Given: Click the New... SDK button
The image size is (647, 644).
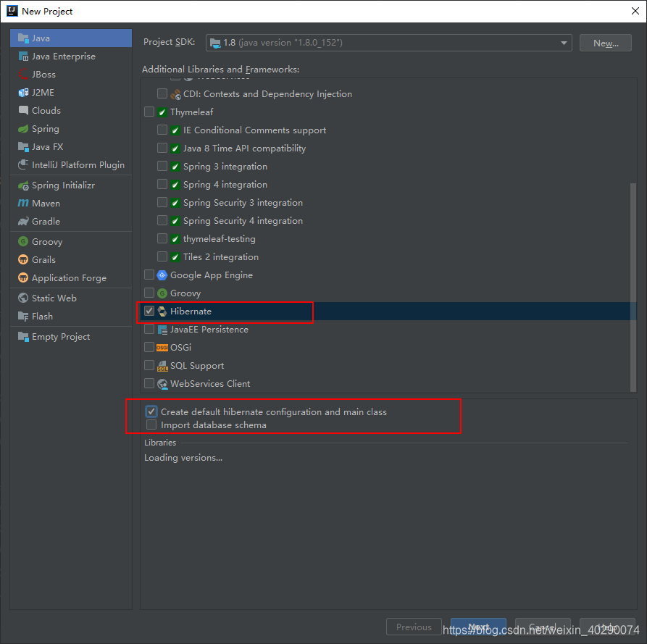Looking at the screenshot, I should pos(605,43).
